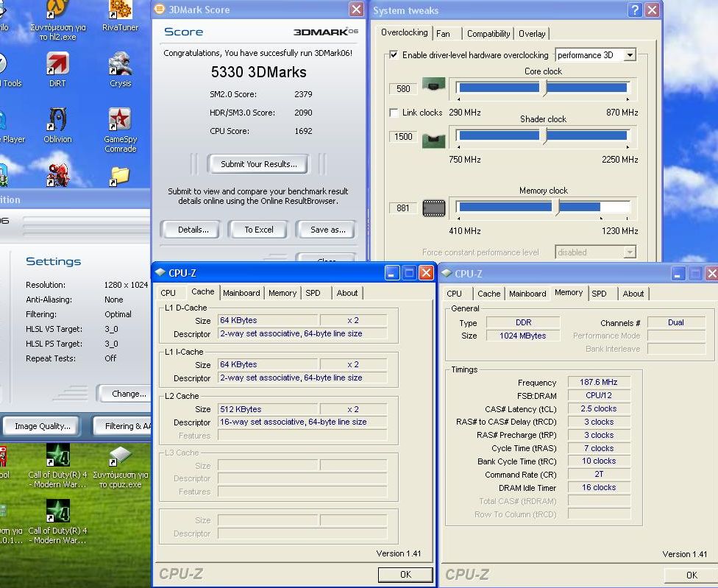718x588 pixels.
Task: Launch the Oblivion desktop icon
Action: point(57,126)
